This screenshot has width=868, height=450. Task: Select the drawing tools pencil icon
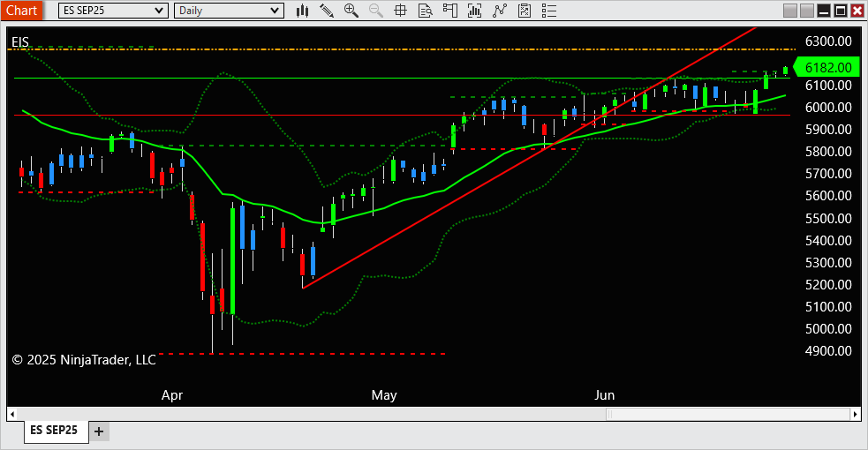pos(327,11)
